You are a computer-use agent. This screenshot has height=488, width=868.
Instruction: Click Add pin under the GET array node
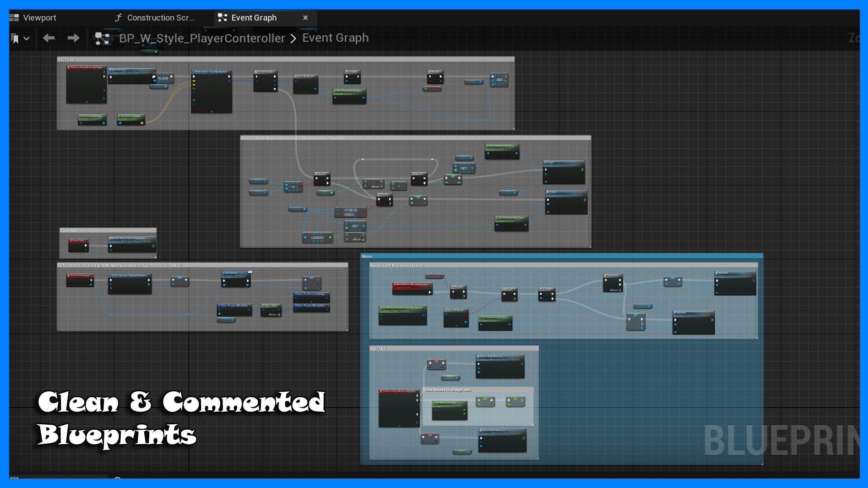click(357, 239)
